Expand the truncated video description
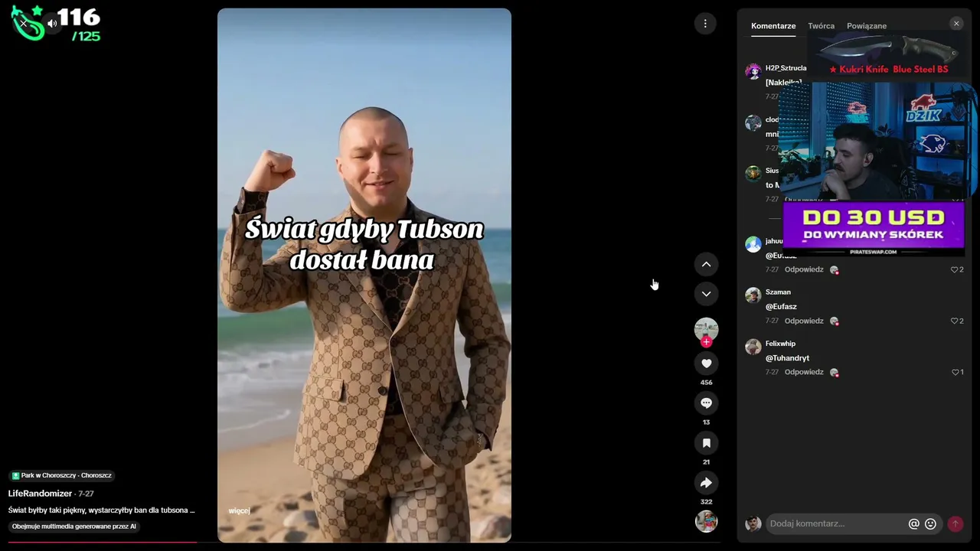 (x=102, y=510)
